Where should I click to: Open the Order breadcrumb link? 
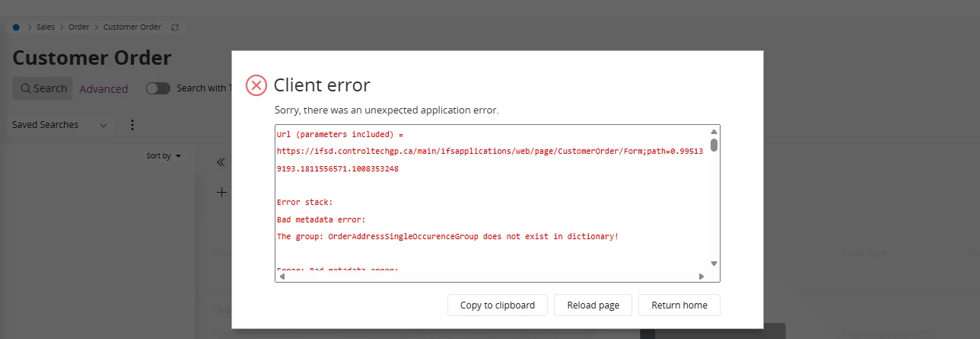[79, 27]
